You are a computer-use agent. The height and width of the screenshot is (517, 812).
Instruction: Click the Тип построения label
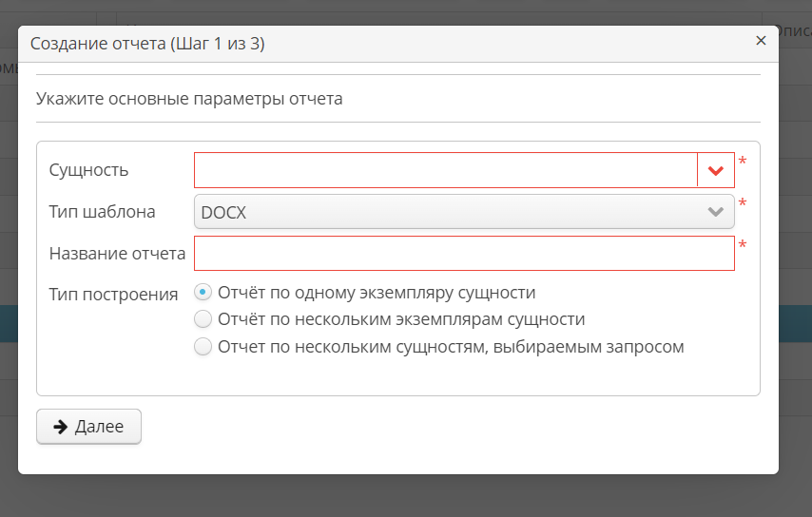[x=113, y=294]
